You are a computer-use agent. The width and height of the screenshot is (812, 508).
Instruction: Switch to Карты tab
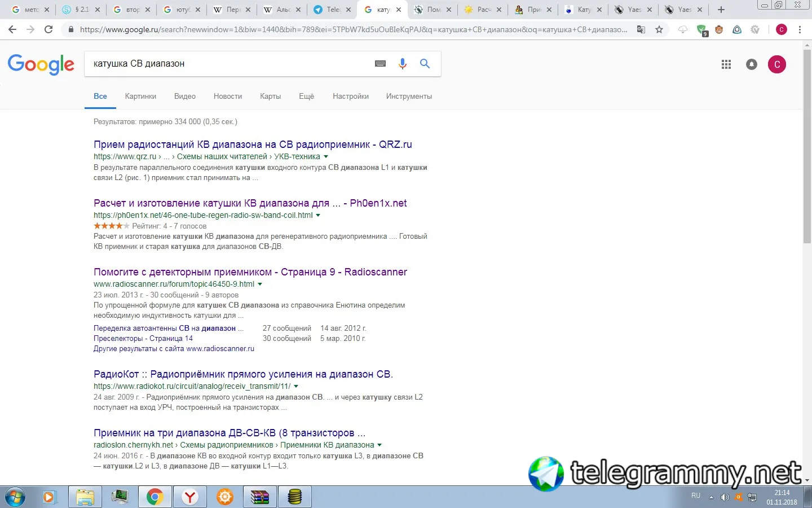(271, 97)
